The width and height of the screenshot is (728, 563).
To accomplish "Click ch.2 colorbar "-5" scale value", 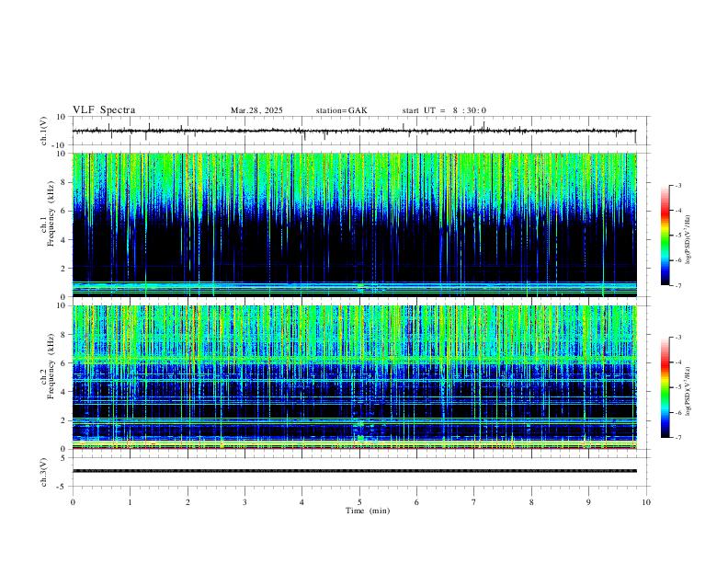I will (x=678, y=387).
